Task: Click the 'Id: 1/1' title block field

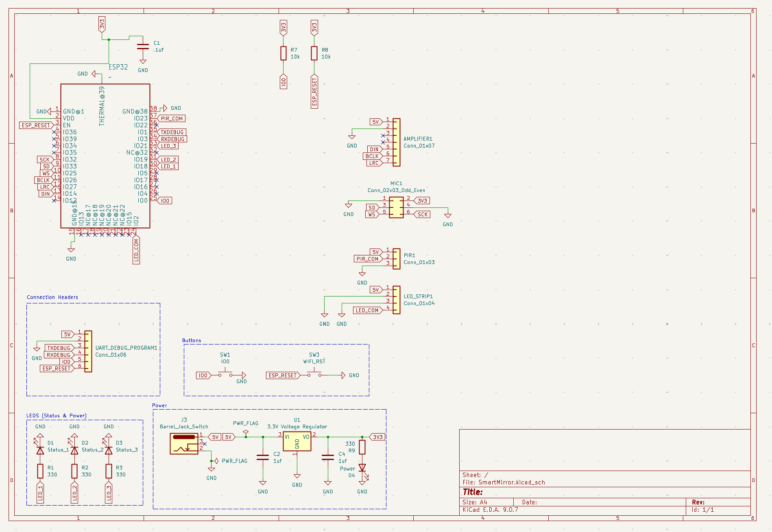Action: pyautogui.click(x=702, y=510)
